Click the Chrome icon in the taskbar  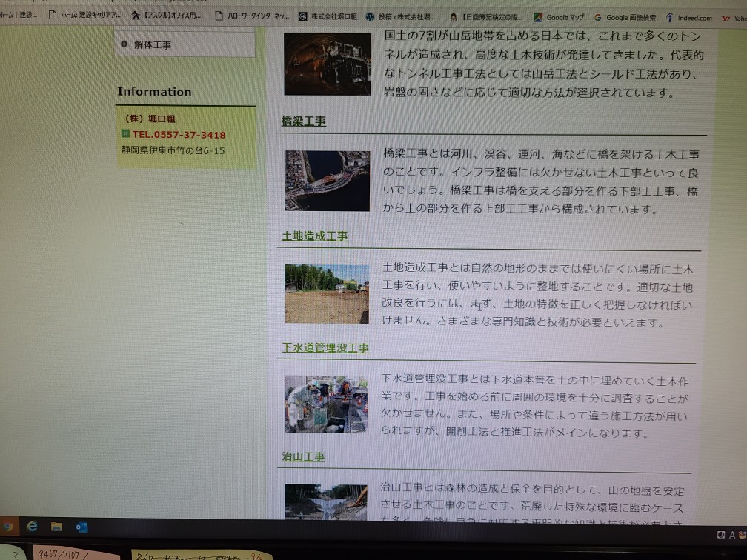7,526
